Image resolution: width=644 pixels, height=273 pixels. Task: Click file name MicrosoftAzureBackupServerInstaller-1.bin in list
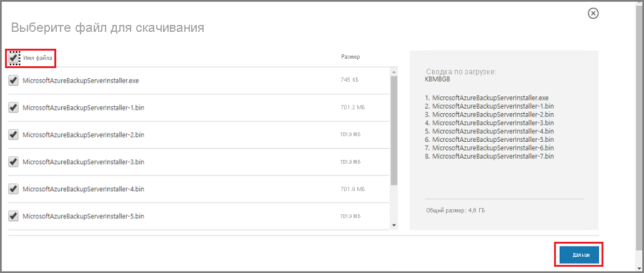point(83,108)
